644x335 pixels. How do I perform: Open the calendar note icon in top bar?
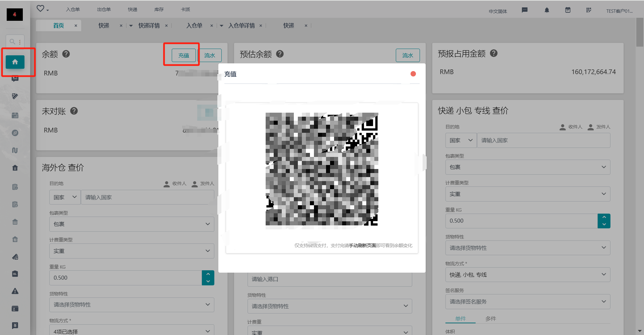tap(568, 10)
